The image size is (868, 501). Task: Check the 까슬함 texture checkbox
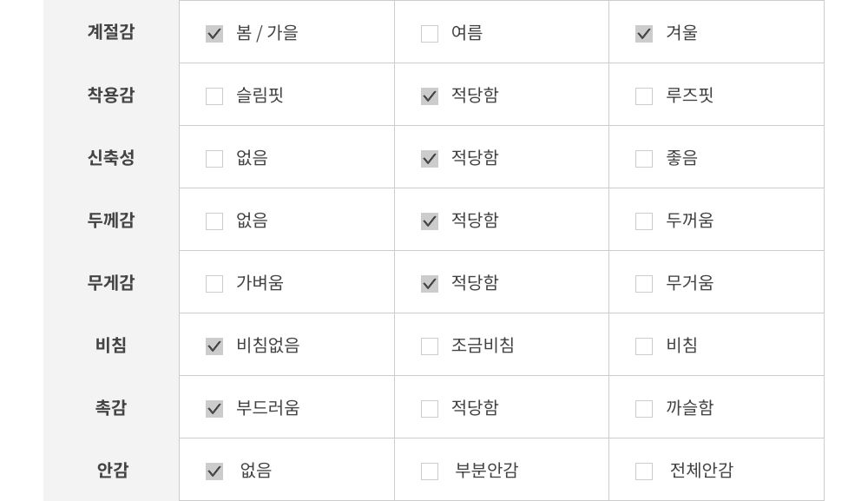[x=644, y=409]
